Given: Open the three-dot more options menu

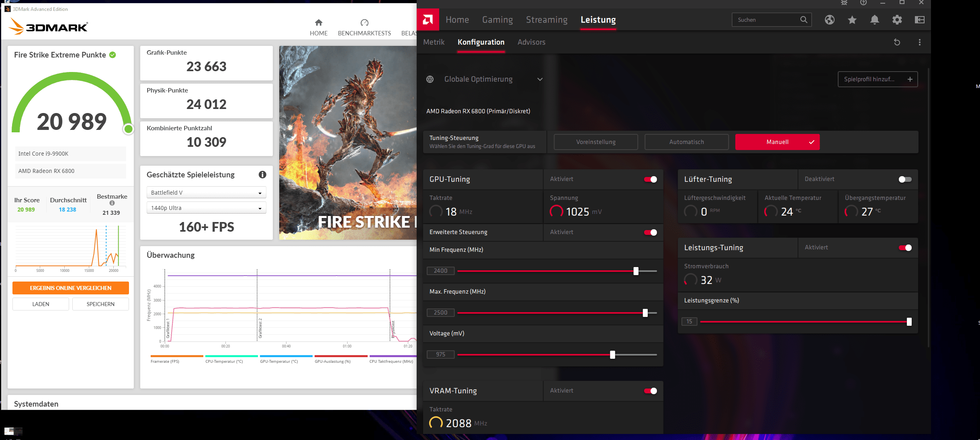Looking at the screenshot, I should 920,42.
